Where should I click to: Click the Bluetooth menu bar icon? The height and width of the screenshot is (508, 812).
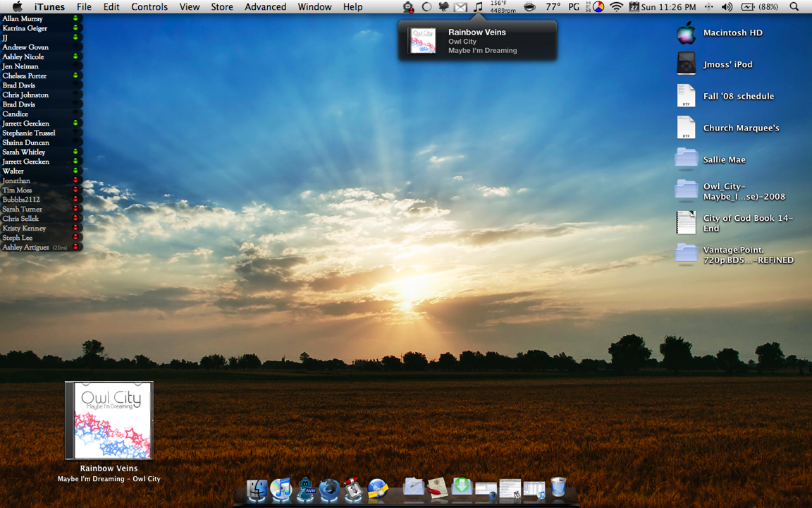click(708, 7)
